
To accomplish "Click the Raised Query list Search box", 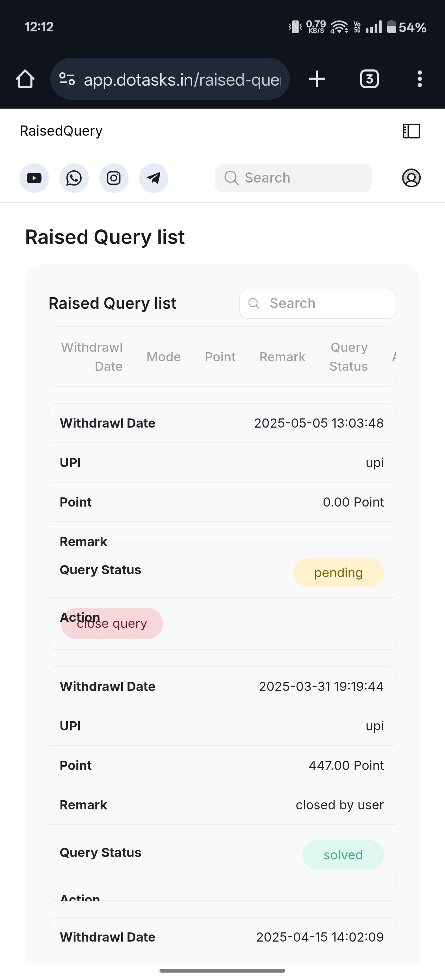I will (318, 304).
